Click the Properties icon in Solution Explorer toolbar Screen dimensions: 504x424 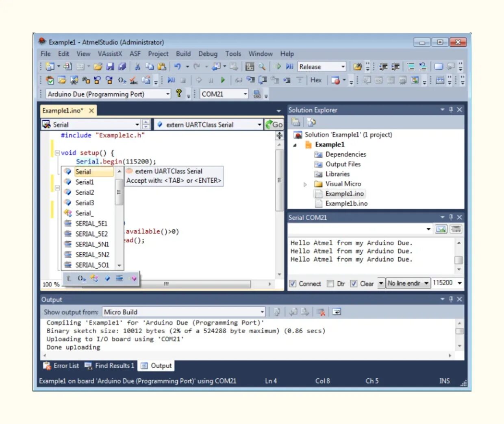pos(296,122)
